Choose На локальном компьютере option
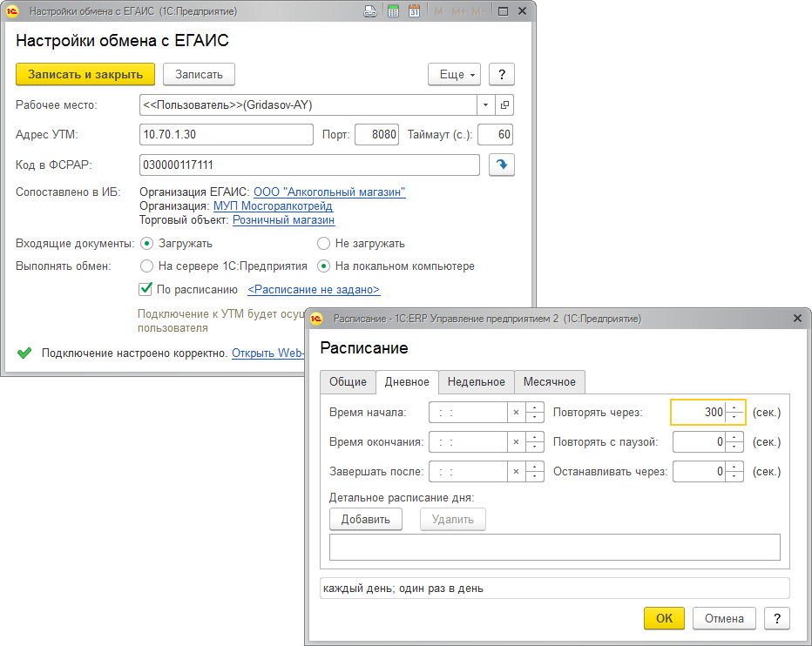The image size is (812, 646). pos(323,266)
